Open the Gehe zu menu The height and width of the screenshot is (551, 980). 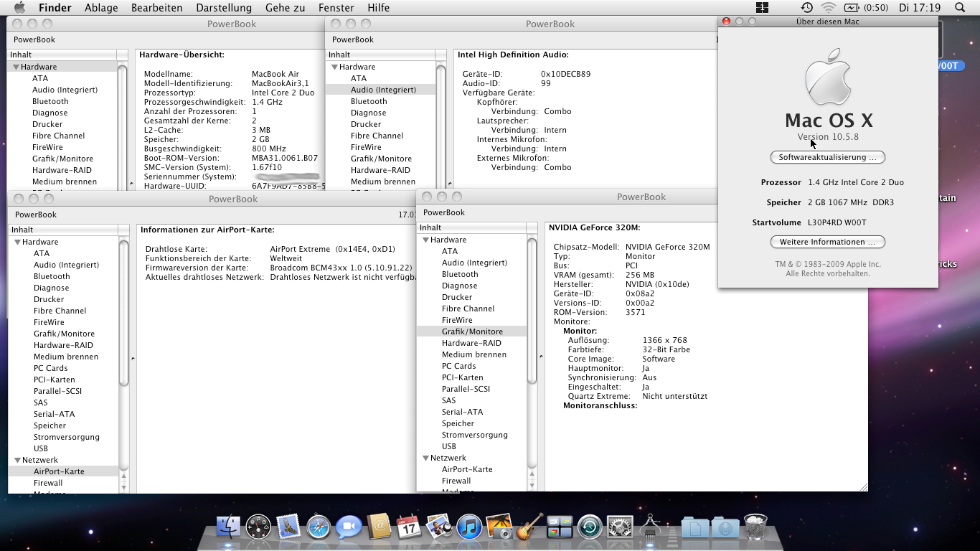[x=285, y=8]
